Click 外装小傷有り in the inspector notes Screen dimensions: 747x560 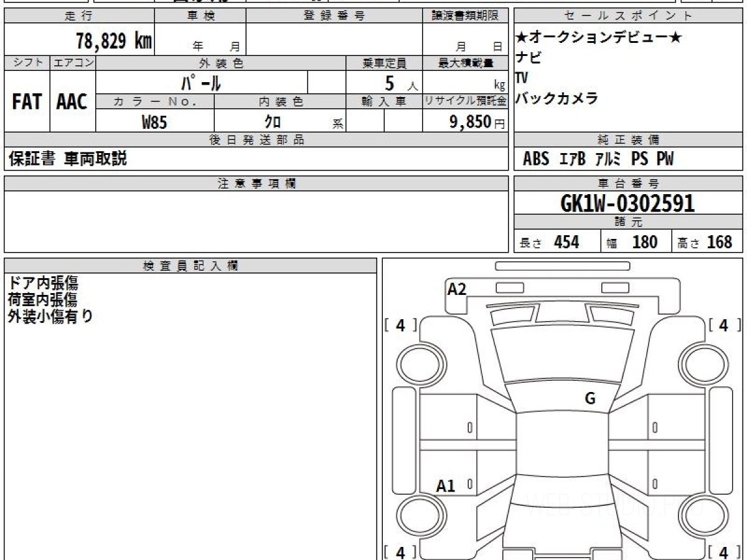[x=50, y=316]
